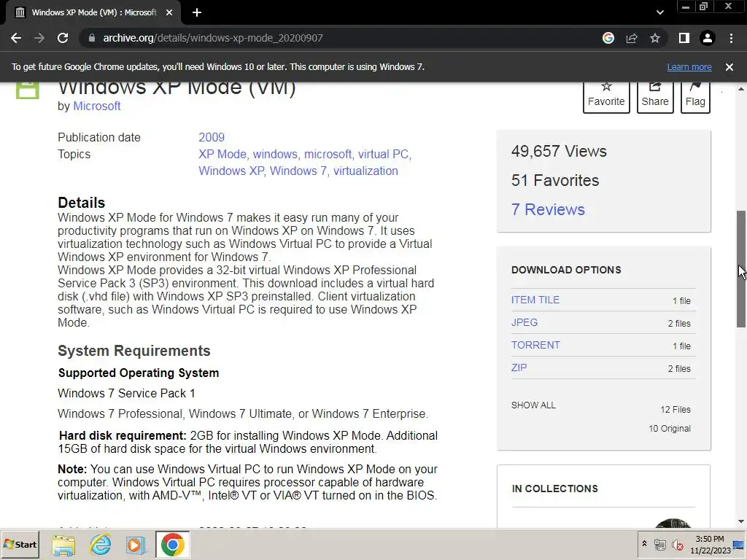
Task: Open the JPEG download option
Action: coord(524,322)
